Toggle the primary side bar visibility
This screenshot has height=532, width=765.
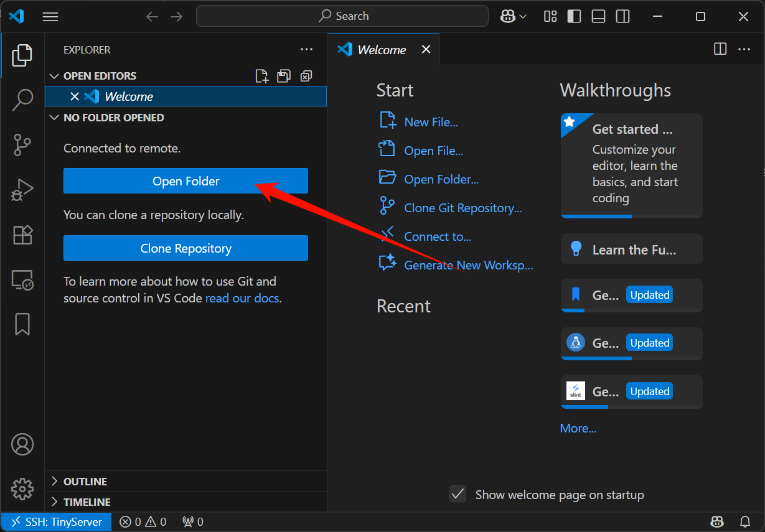(574, 17)
